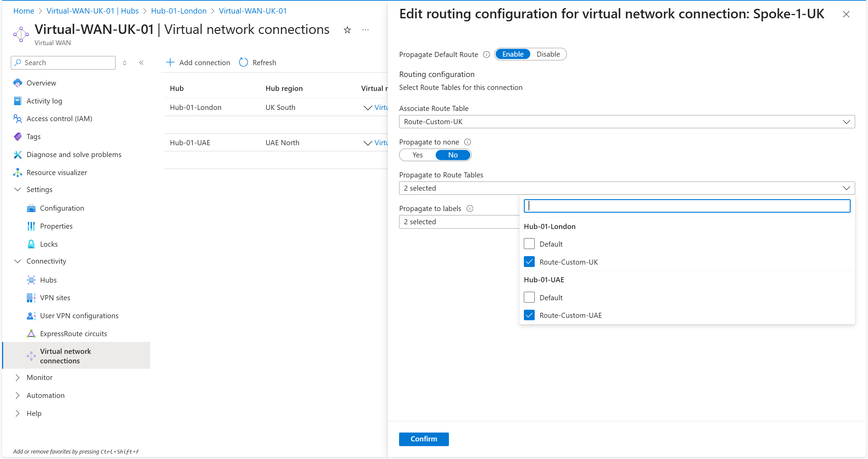
Task: Expand the Help section
Action: (x=18, y=413)
